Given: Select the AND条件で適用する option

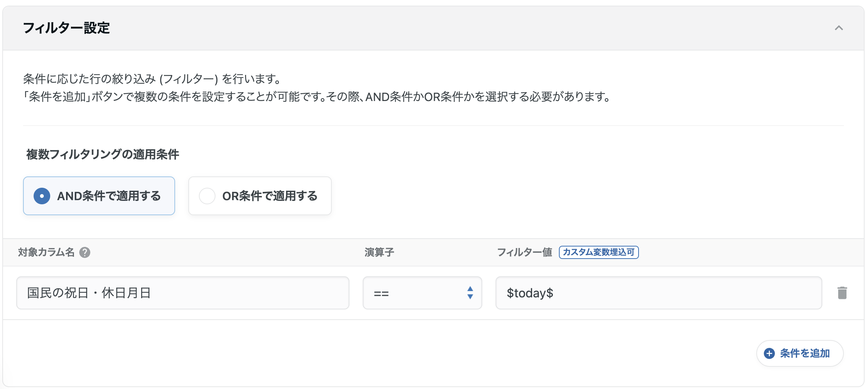Looking at the screenshot, I should coord(98,196).
